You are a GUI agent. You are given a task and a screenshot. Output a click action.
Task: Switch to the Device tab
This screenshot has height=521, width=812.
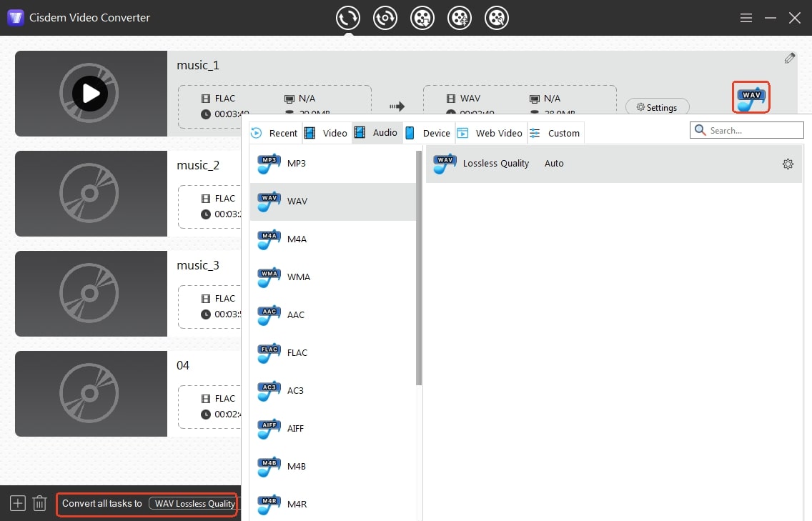point(427,133)
